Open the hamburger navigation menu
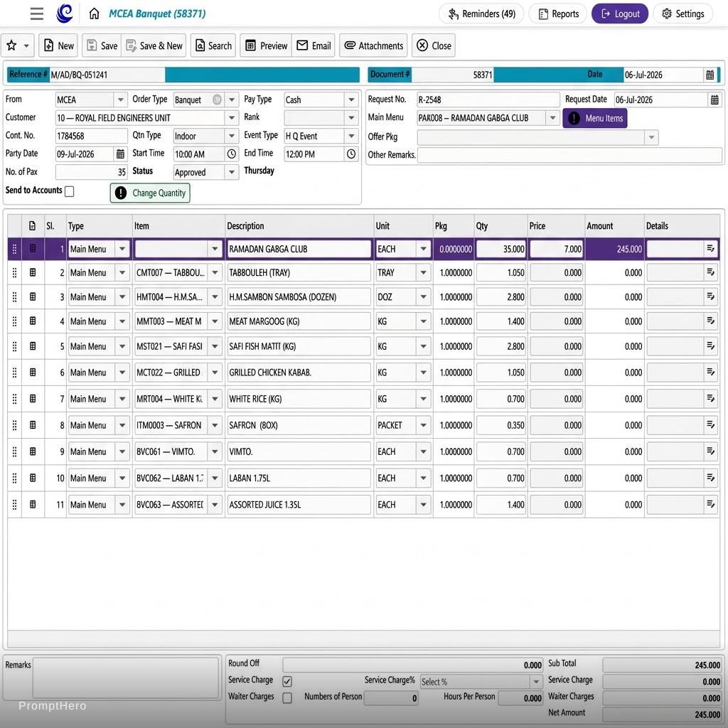The height and width of the screenshot is (728, 728). 37,14
